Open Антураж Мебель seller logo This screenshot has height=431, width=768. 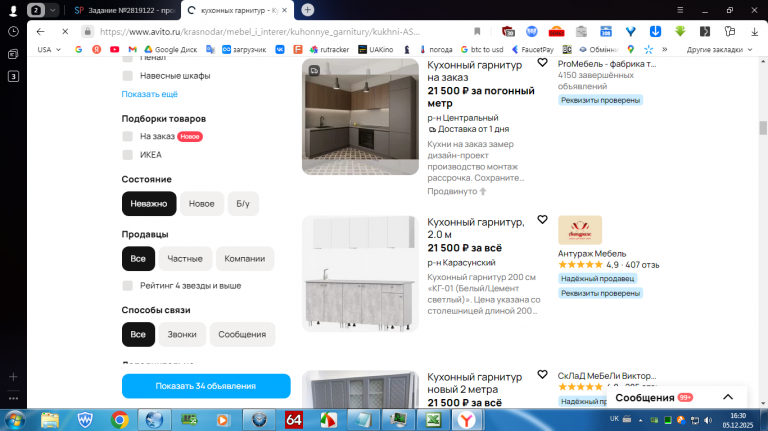click(580, 230)
